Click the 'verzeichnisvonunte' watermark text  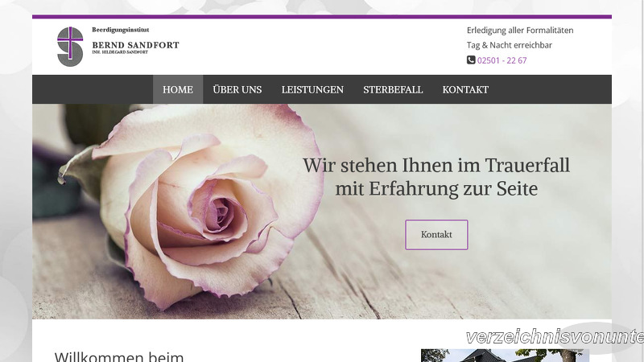tap(554, 337)
